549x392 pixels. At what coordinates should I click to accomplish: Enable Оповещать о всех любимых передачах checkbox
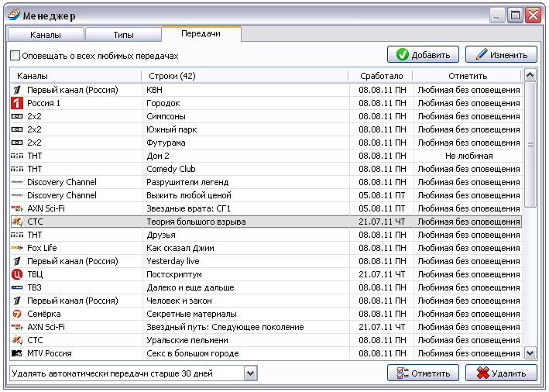[15, 56]
